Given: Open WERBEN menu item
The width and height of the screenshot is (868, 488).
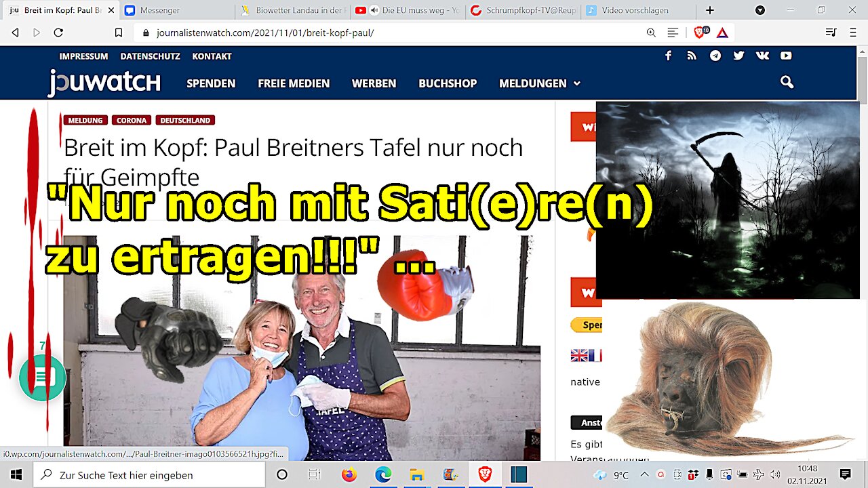Looking at the screenshot, I should coord(374,83).
